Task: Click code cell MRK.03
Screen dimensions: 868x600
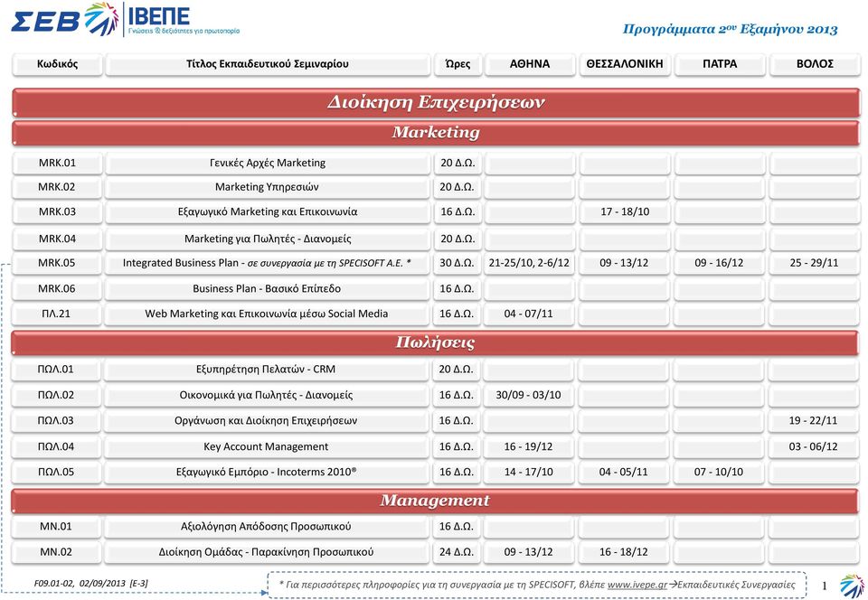Action: [x=57, y=211]
